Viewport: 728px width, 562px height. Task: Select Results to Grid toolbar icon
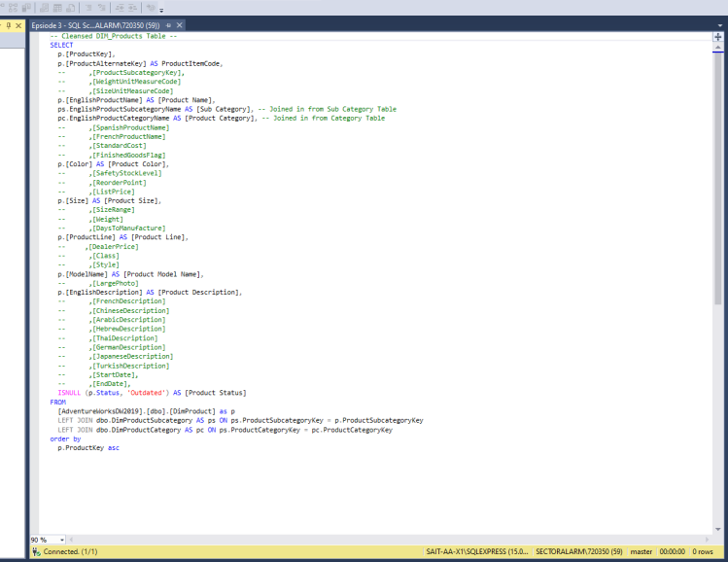[57, 8]
